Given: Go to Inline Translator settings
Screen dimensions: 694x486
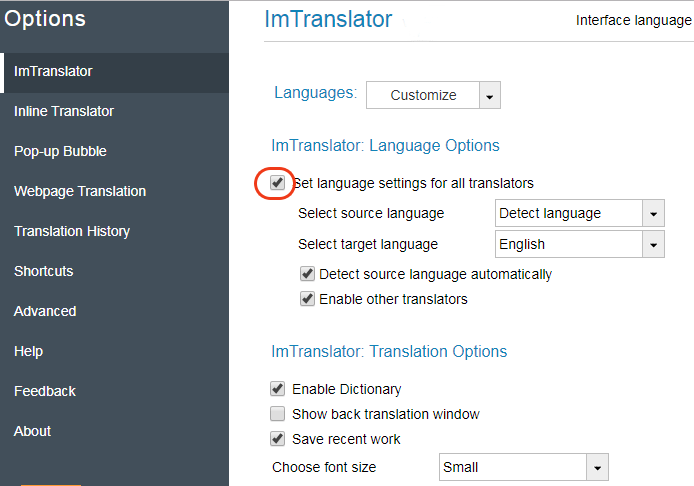Looking at the screenshot, I should tap(64, 111).
